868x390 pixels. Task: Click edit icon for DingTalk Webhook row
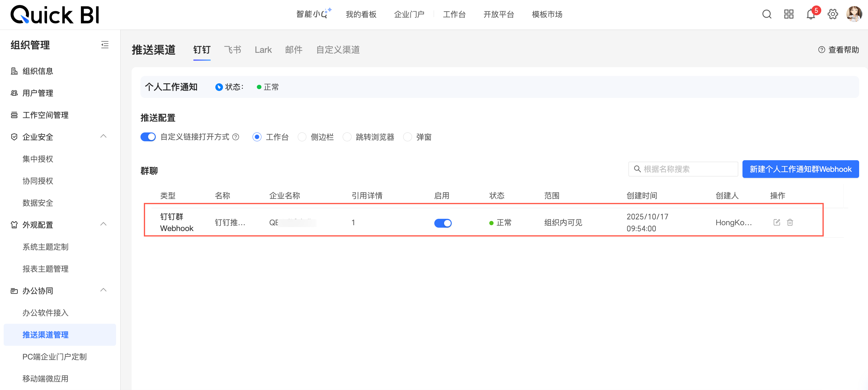click(777, 222)
